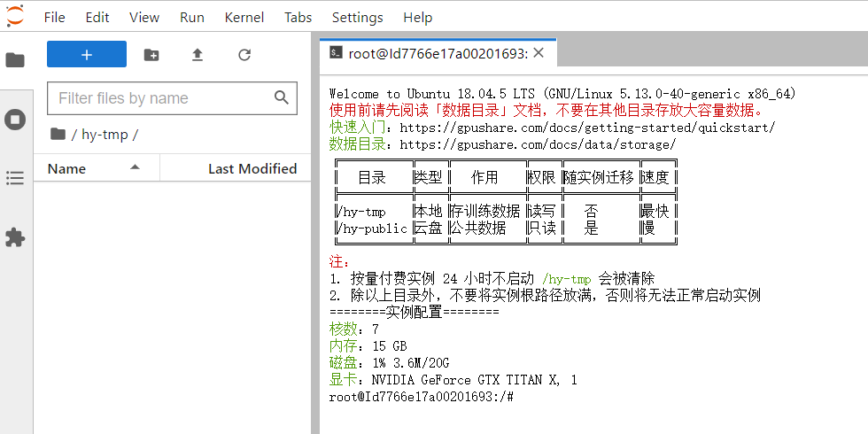This screenshot has width=868, height=434.
Task: Click the terminal prompt line root@Id7766e17a00201693:/#
Action: click(x=422, y=397)
